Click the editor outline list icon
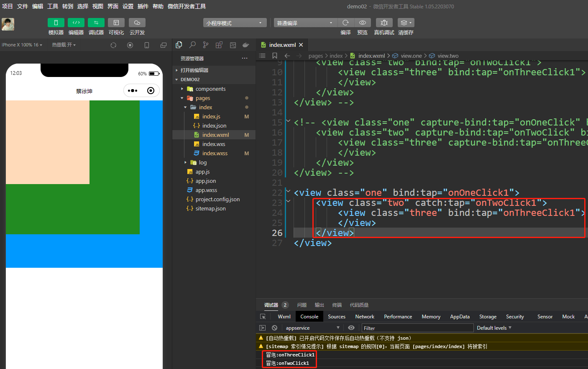Image resolution: width=588 pixels, height=369 pixels. coord(262,56)
